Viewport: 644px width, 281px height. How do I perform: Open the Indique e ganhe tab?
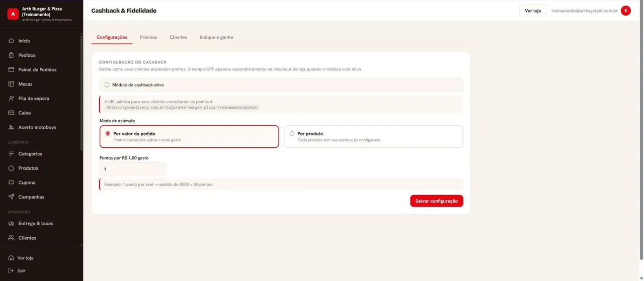coord(216,37)
